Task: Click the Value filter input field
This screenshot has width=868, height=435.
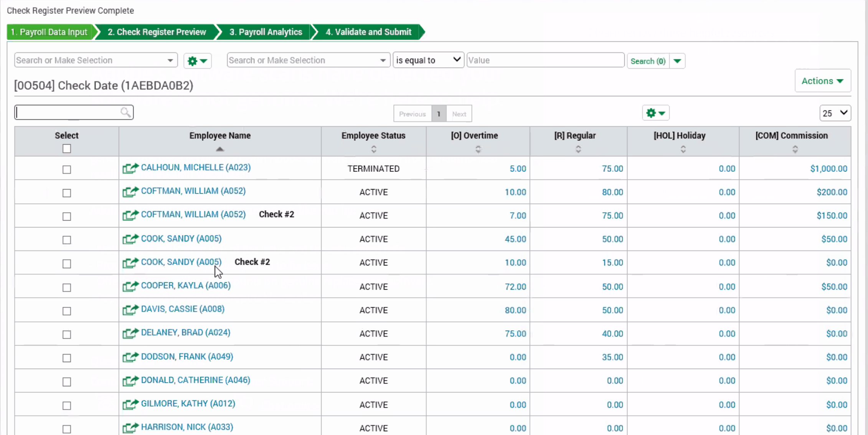Action: point(546,60)
